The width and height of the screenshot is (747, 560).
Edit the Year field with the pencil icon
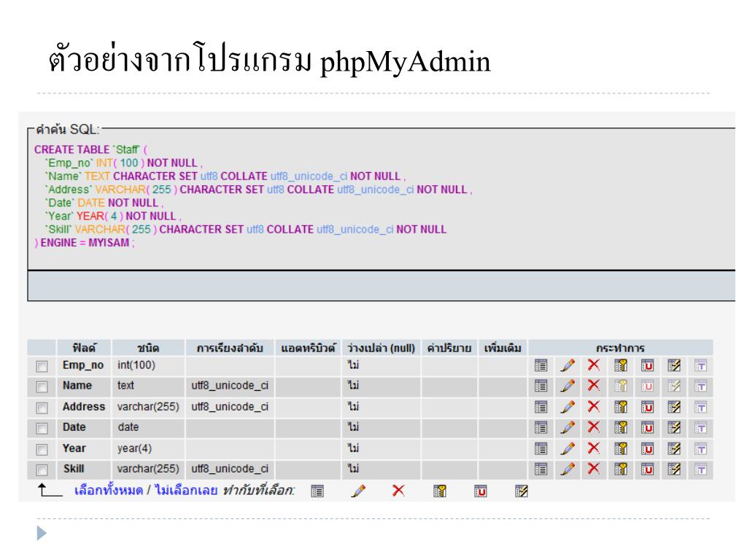568,448
